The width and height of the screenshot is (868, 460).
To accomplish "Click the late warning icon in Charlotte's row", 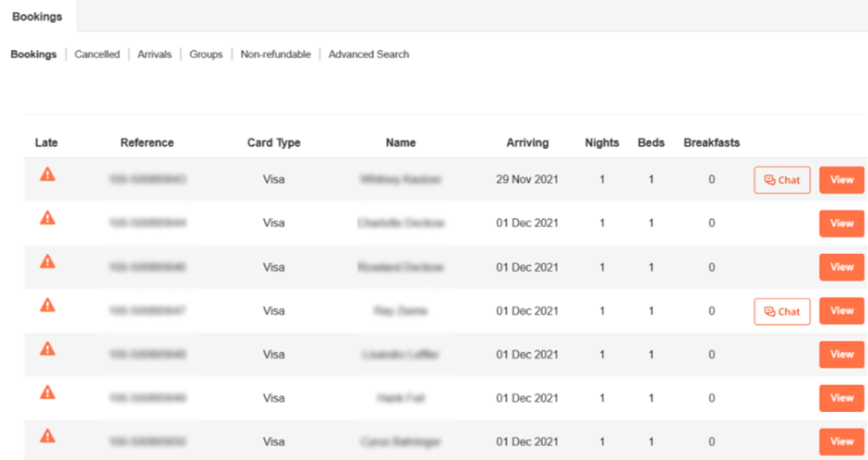I will 48,218.
